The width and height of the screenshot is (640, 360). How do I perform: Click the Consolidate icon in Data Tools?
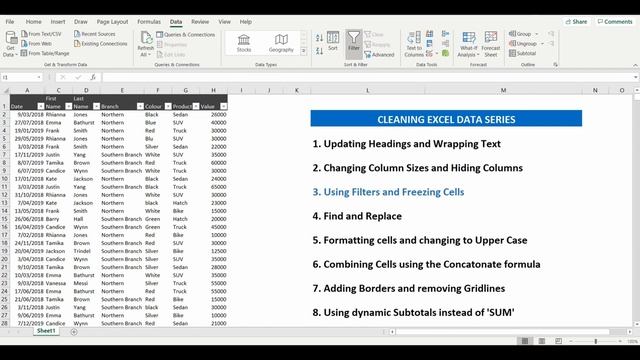445,34
